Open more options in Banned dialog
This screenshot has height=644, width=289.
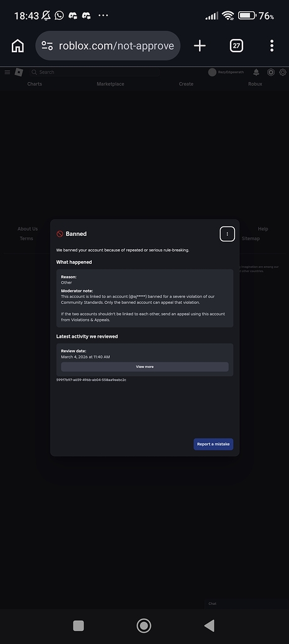click(x=227, y=234)
